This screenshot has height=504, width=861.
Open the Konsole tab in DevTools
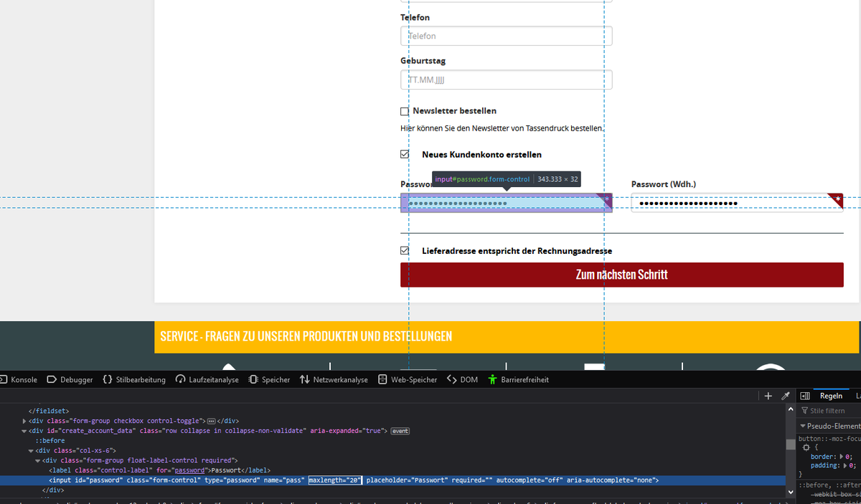pyautogui.click(x=19, y=380)
